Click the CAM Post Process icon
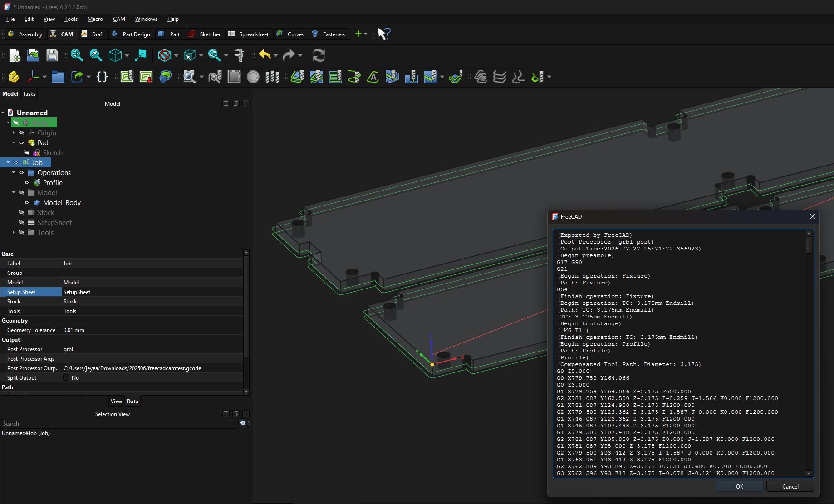Viewport: 834px width, 504px height. 146,77
